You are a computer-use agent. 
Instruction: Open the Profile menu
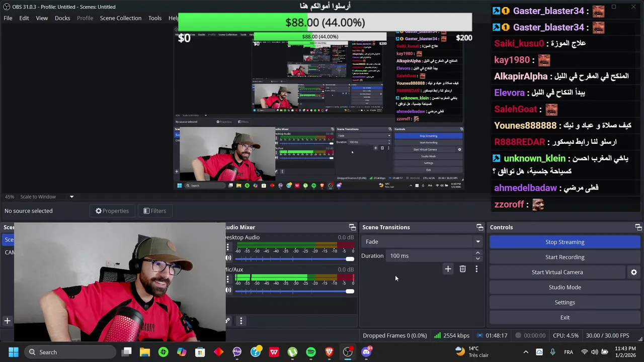coord(85,18)
